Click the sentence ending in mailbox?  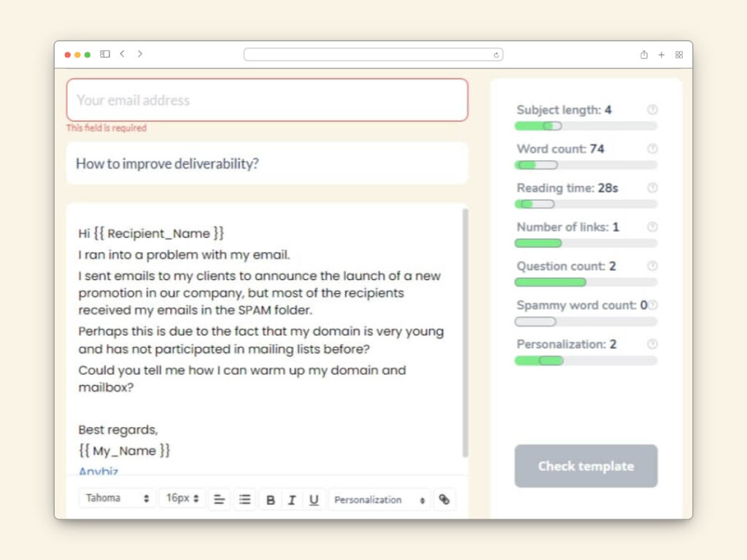click(x=242, y=378)
